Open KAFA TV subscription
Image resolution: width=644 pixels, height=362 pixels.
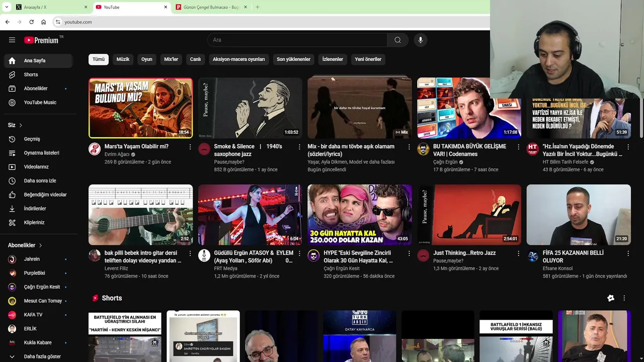pyautogui.click(x=38, y=315)
